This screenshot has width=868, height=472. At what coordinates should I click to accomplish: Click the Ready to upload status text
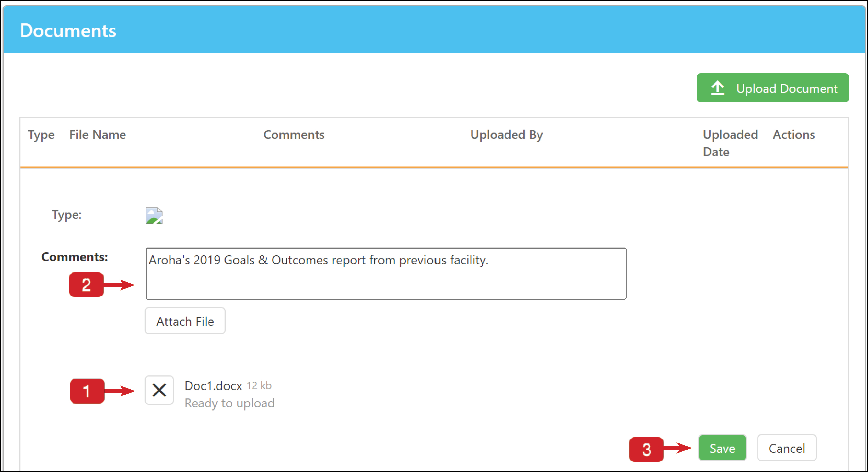coord(230,403)
